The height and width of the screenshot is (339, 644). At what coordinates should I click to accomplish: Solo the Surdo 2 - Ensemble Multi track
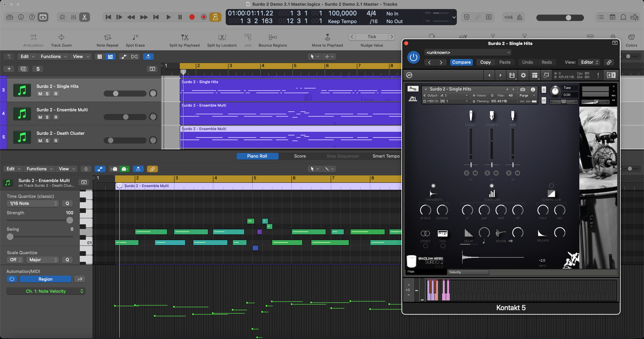pos(47,117)
